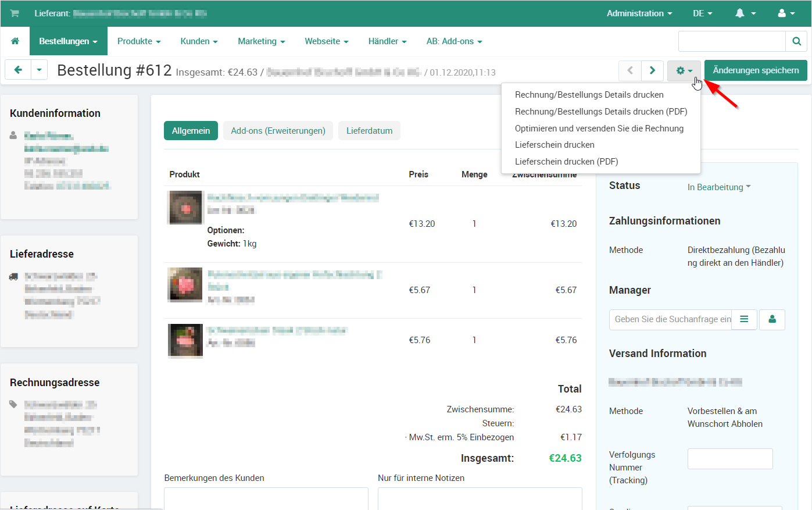Go to the previous order
This screenshot has width=812, height=510.
coord(630,70)
